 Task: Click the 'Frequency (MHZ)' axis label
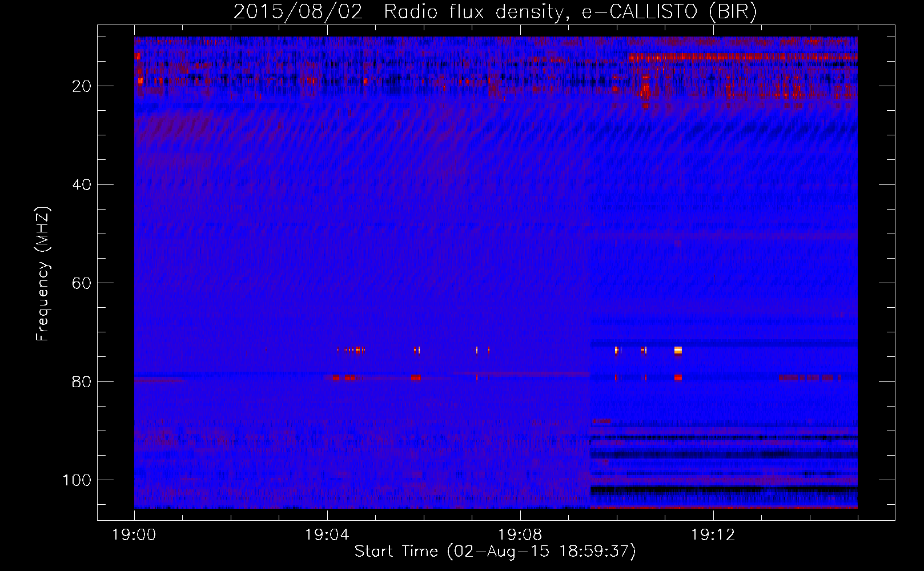click(x=43, y=274)
